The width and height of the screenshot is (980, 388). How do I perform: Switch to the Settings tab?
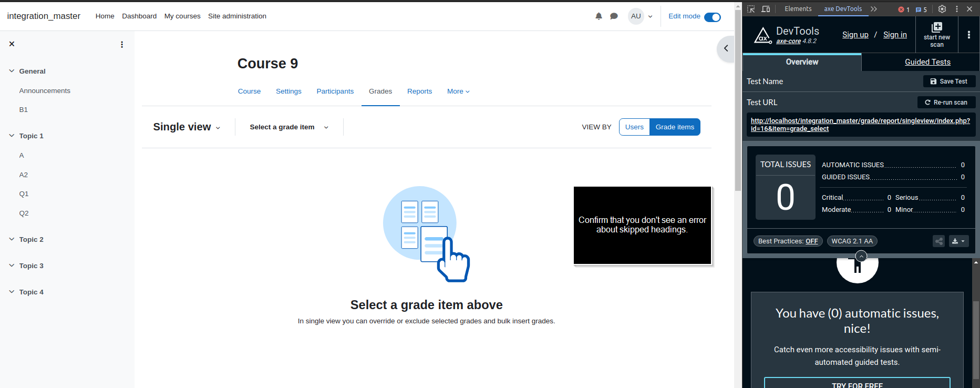click(288, 91)
